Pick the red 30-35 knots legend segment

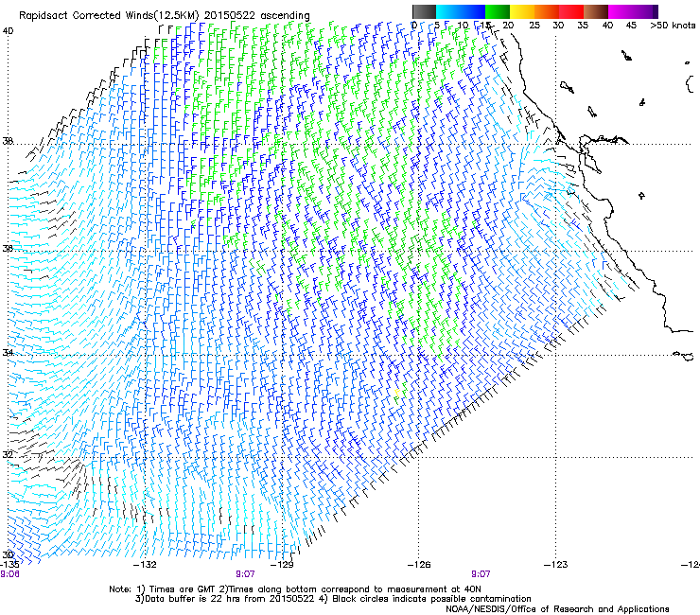click(571, 11)
